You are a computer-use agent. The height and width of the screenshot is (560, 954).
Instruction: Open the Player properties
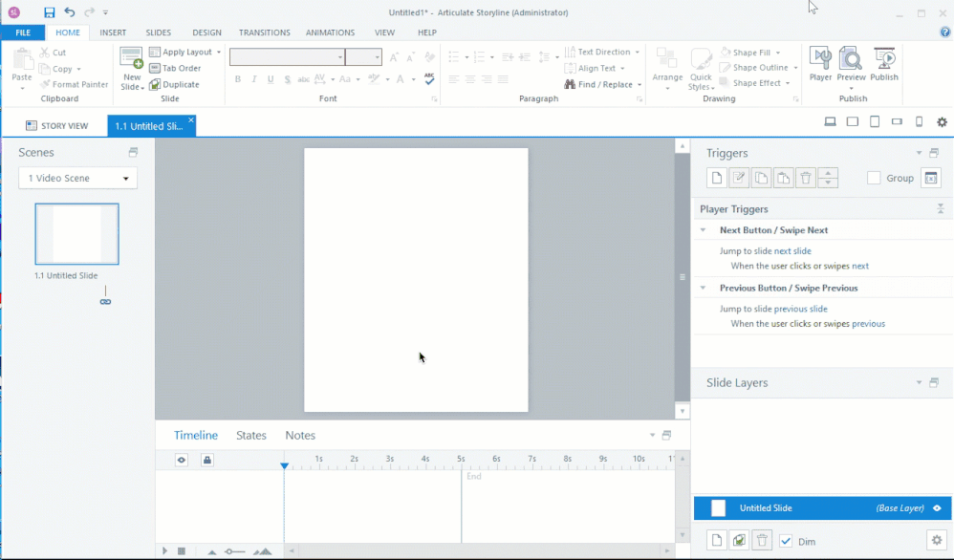click(820, 64)
